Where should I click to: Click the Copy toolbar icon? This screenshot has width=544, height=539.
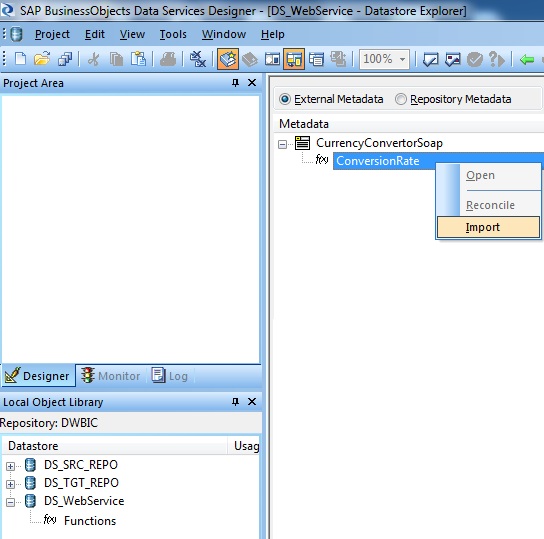[116, 59]
